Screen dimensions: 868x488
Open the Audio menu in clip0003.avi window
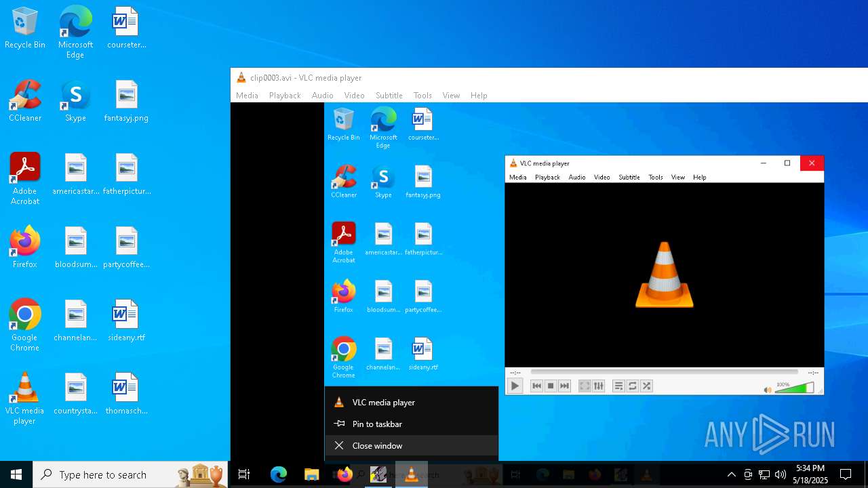323,96
